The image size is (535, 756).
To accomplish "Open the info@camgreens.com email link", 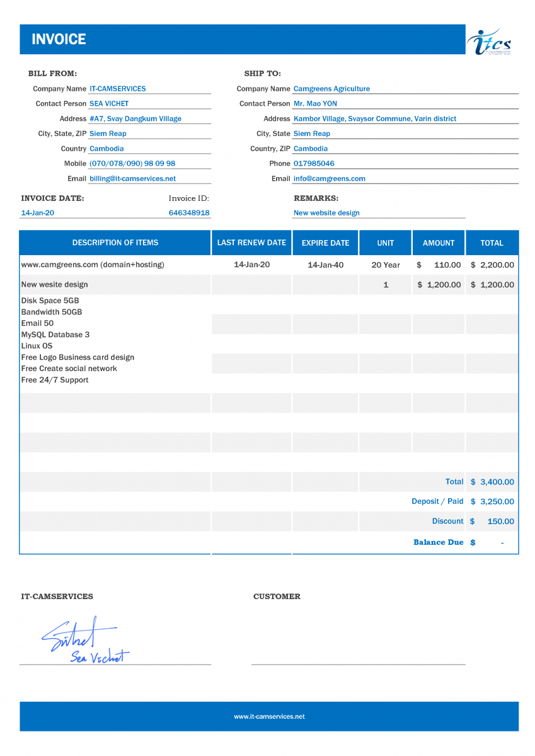I will (330, 178).
